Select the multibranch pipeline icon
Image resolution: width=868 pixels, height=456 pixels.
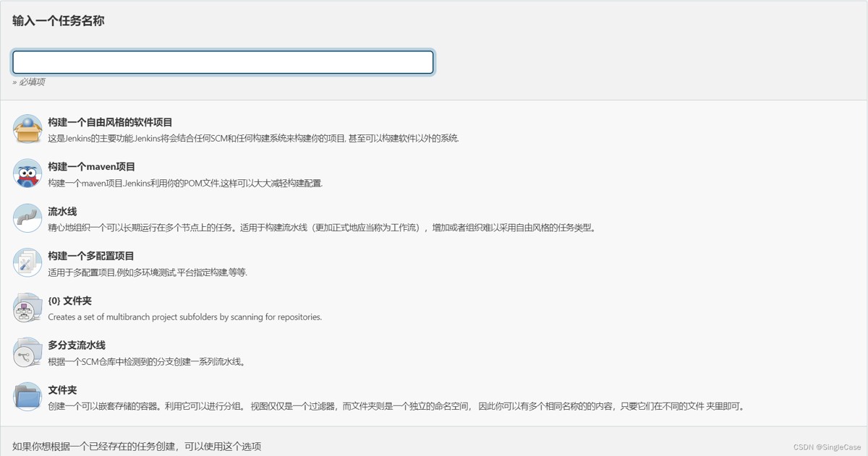27,352
